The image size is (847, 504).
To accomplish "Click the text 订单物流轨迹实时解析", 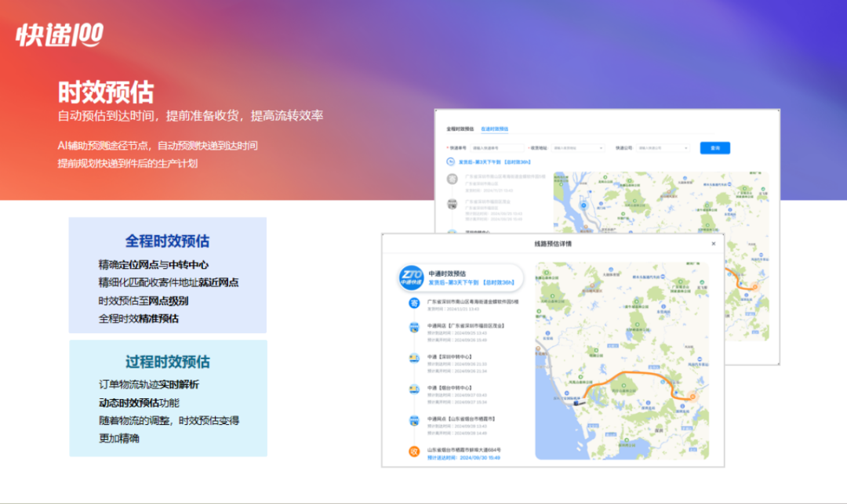I will point(148,384).
